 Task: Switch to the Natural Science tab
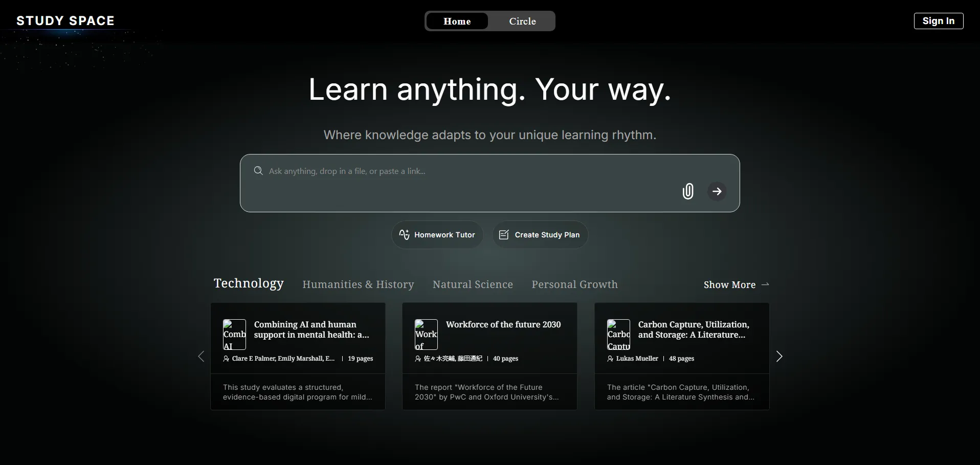(x=473, y=284)
